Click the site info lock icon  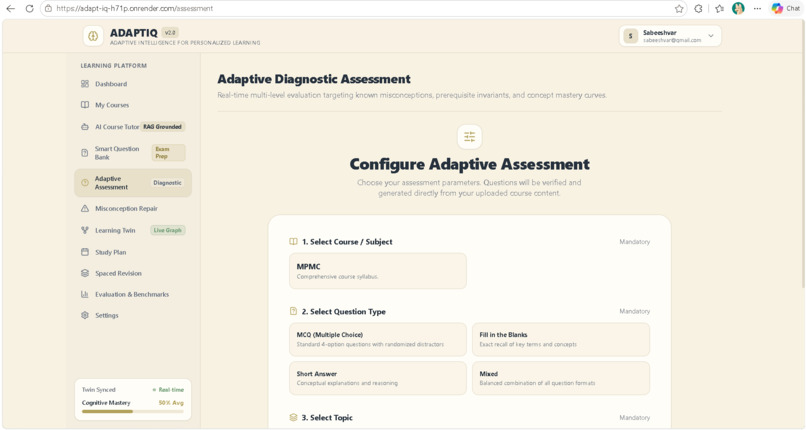coord(48,8)
